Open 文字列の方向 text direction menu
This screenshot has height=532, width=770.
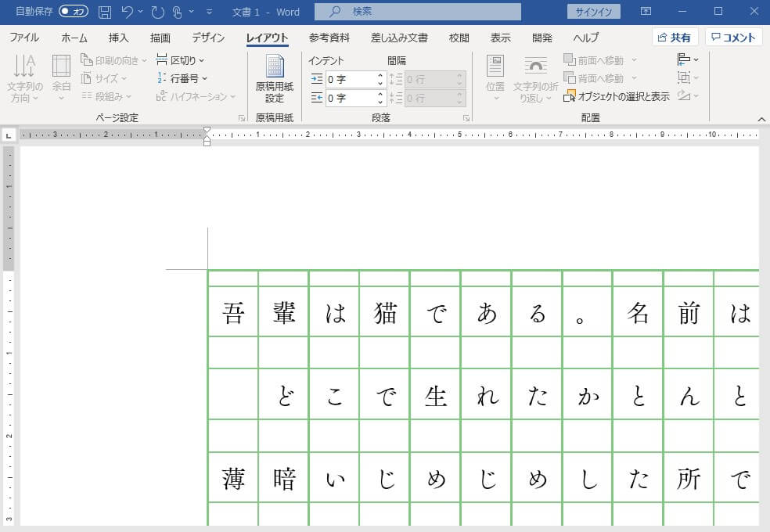tap(24, 78)
